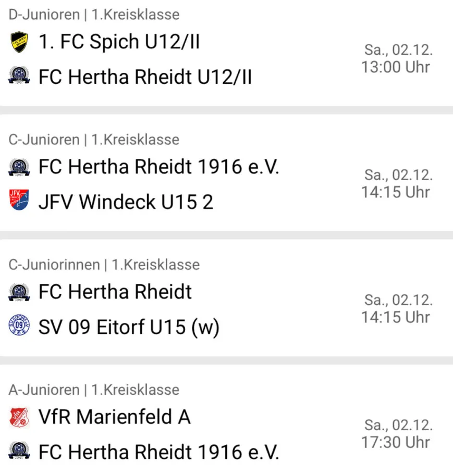Select the C-Juniorinnen 1.Kreisklasse league label
The height and width of the screenshot is (476, 453).
(x=104, y=265)
